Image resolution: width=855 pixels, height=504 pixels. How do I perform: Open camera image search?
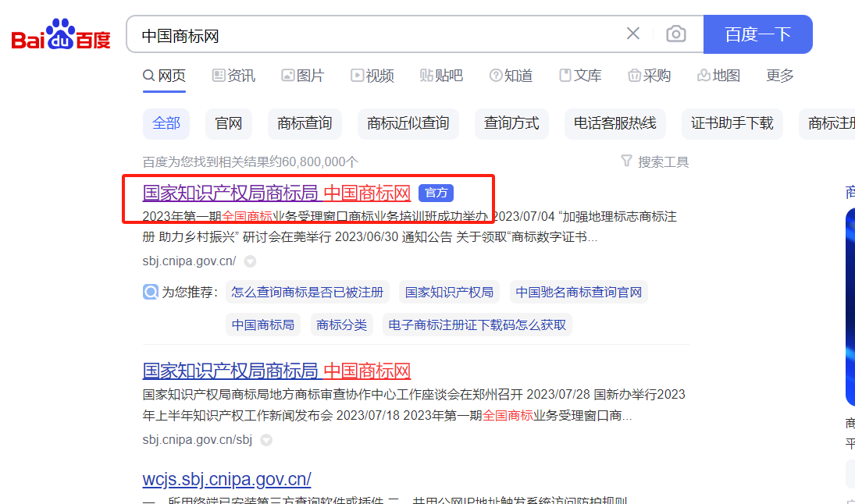pos(675,34)
